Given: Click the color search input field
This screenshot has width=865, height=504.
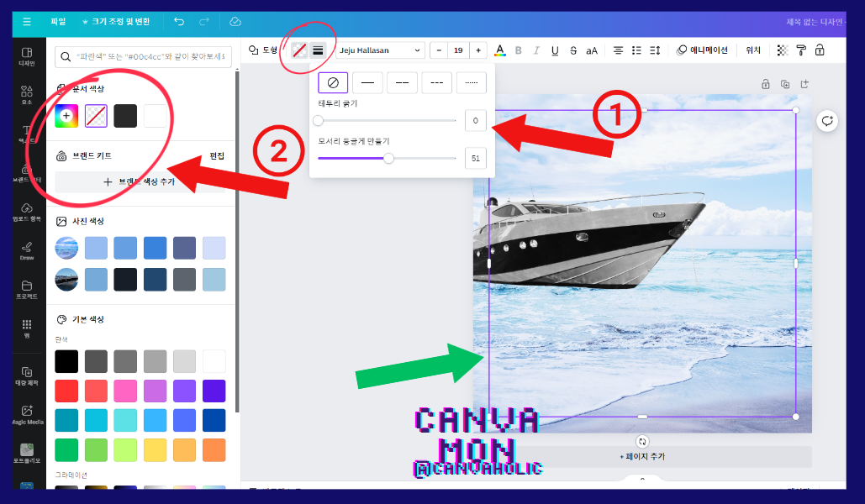Looking at the screenshot, I should coord(144,56).
